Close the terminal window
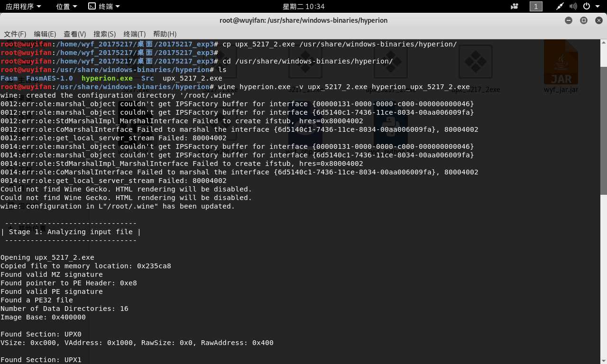This screenshot has width=607, height=364. tap(598, 20)
